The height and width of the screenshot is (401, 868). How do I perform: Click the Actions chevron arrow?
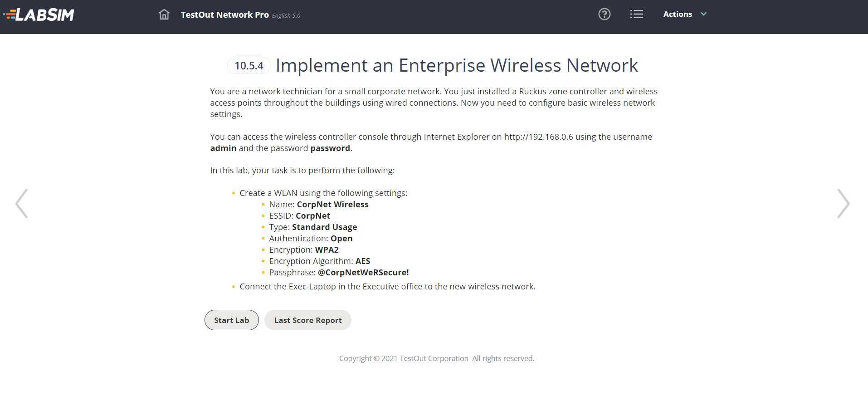point(703,14)
